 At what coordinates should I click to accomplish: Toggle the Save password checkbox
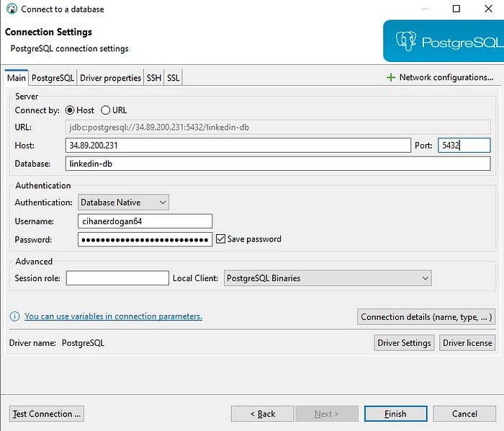[220, 239]
